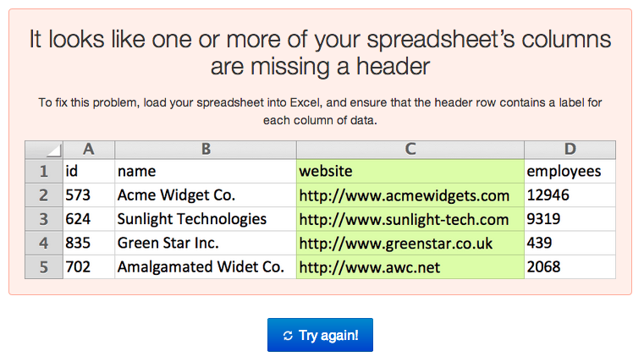644x362 pixels.
Task: Click the acmewidgets.com URL cell
Action: [410, 195]
